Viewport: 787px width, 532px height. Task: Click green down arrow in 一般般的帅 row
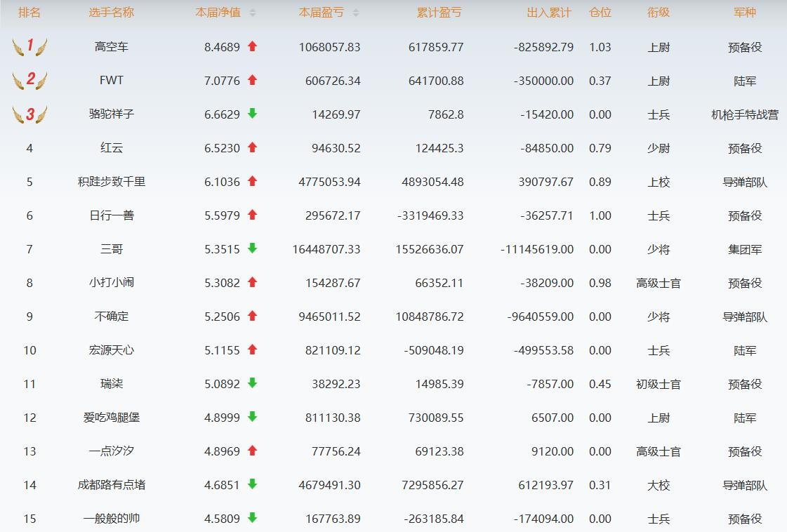point(253,518)
